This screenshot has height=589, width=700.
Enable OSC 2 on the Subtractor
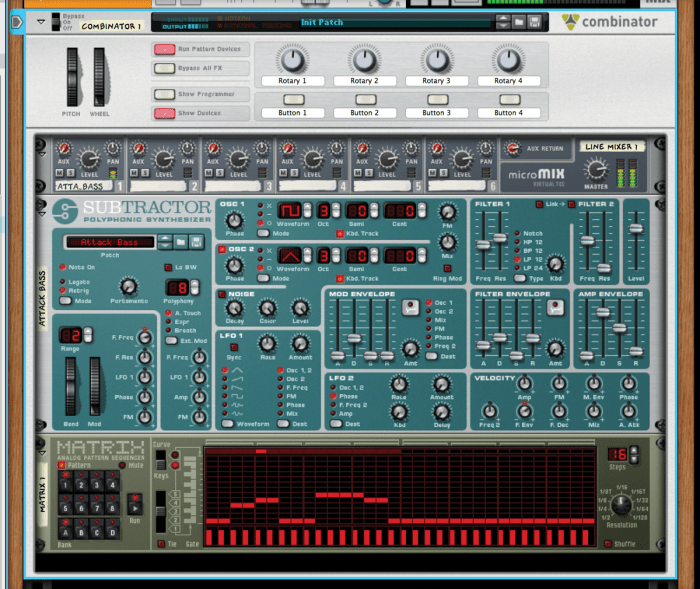coord(222,249)
